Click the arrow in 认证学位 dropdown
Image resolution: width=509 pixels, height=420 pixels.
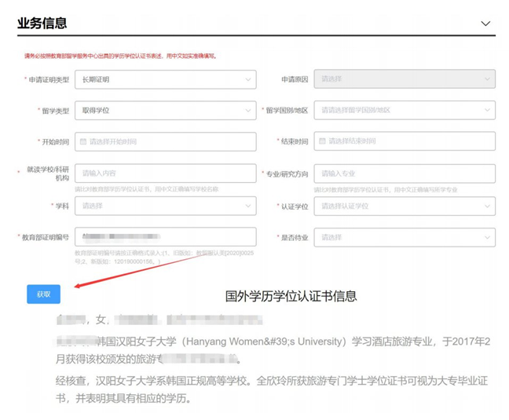click(x=487, y=206)
